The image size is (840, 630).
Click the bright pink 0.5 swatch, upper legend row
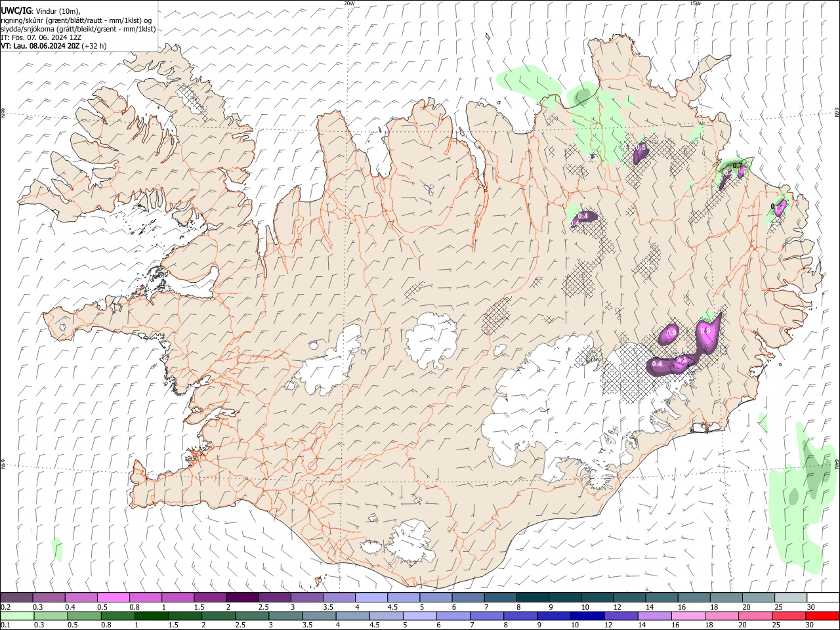pos(113,597)
